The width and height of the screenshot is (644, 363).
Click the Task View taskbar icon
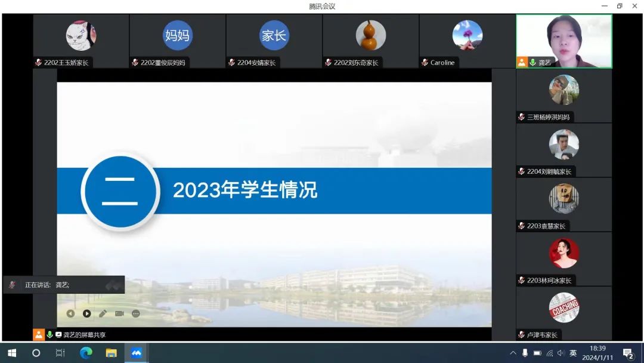(60, 353)
